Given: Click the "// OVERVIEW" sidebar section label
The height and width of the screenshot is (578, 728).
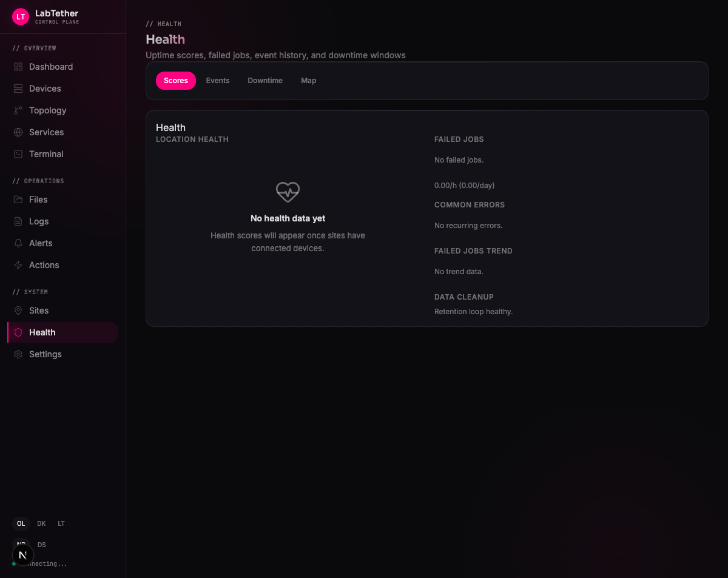Looking at the screenshot, I should point(34,49).
